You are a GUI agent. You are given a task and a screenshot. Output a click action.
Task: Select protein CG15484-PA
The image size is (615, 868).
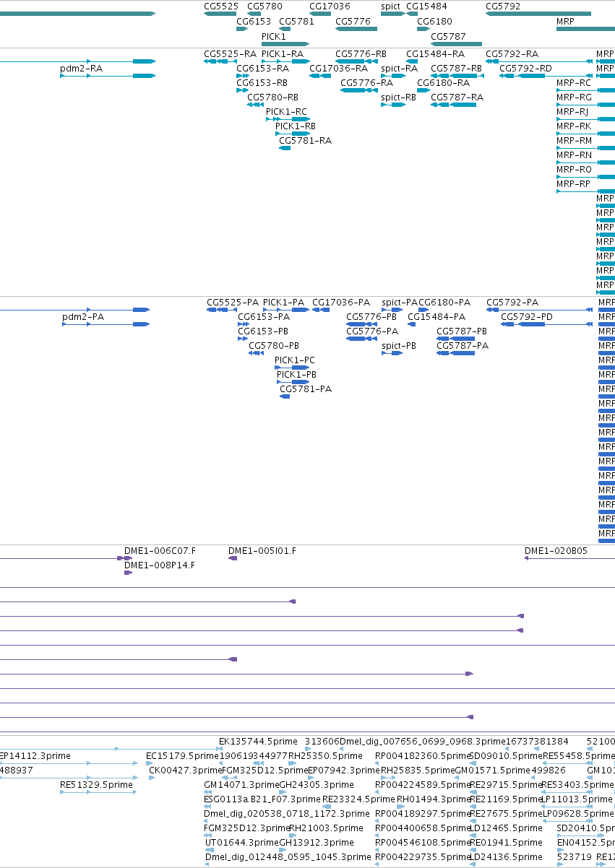[436, 317]
